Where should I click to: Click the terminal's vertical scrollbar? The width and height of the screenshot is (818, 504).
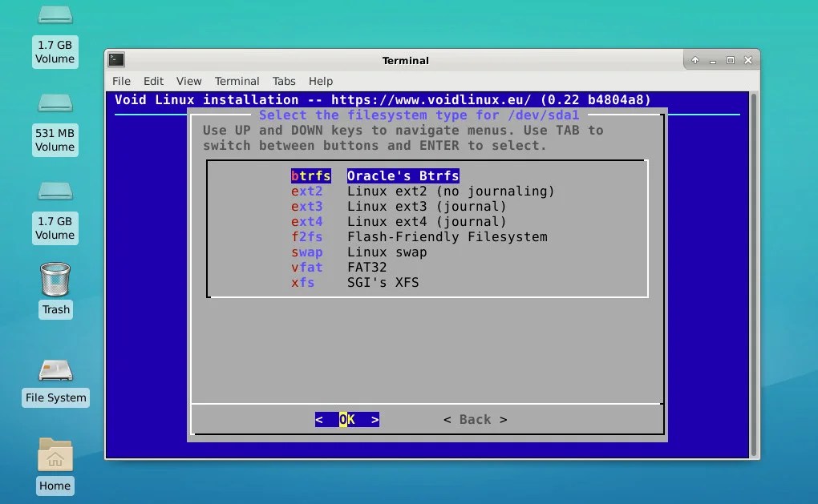753,275
